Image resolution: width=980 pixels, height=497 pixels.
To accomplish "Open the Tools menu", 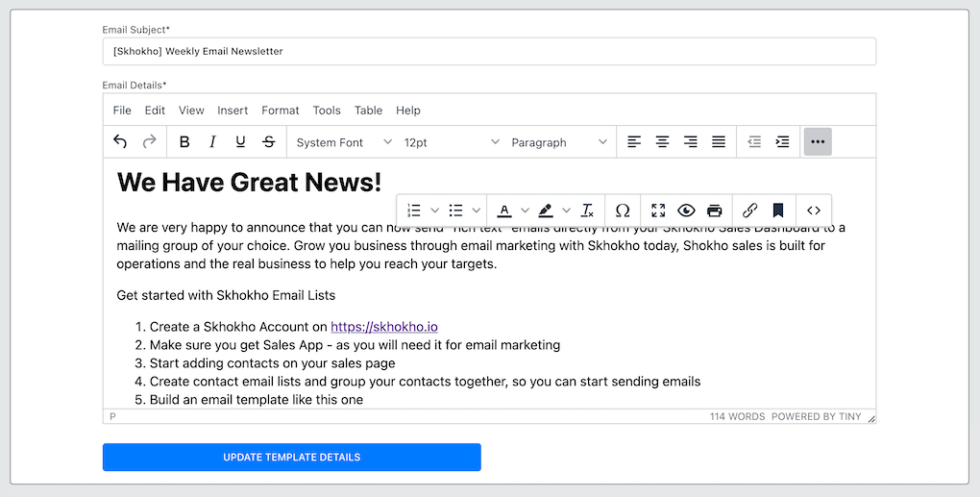I will tap(327, 110).
